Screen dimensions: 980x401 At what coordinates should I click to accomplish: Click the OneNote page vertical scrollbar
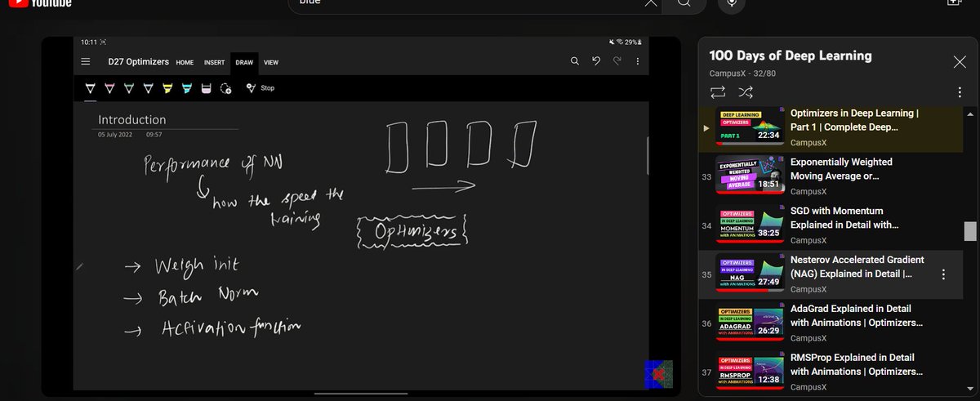coord(648,155)
